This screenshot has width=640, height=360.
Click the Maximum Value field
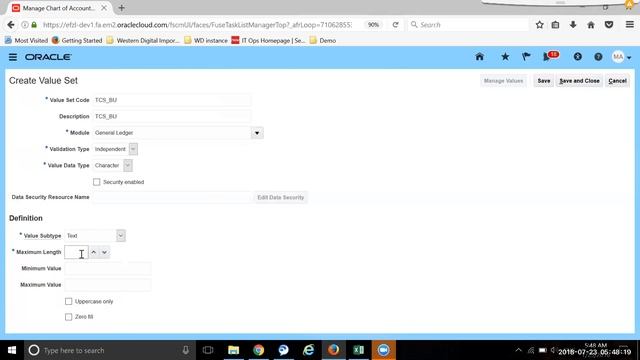[107, 285]
